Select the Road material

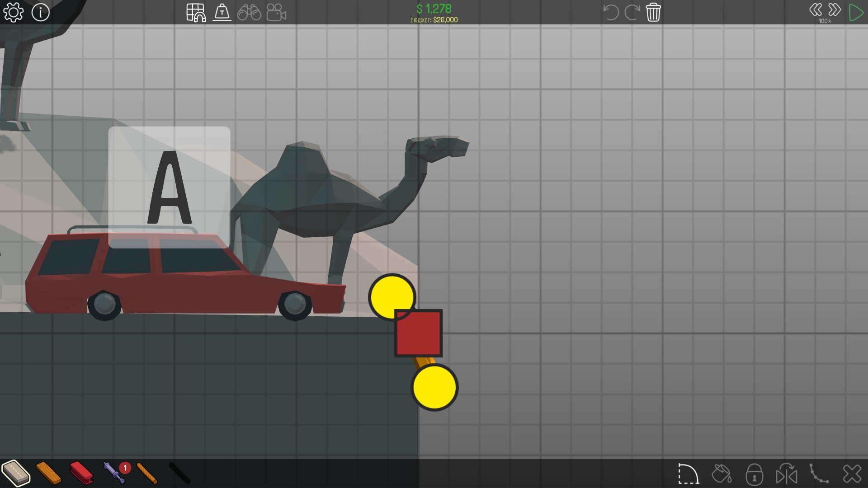click(x=16, y=473)
